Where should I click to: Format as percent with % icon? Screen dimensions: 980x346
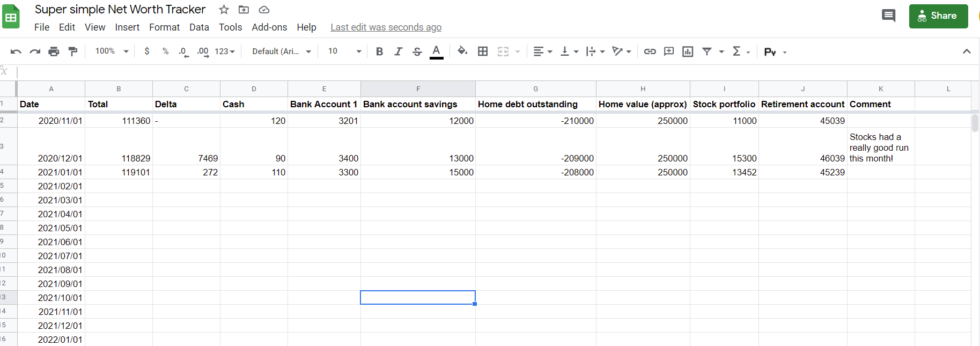[x=166, y=51]
